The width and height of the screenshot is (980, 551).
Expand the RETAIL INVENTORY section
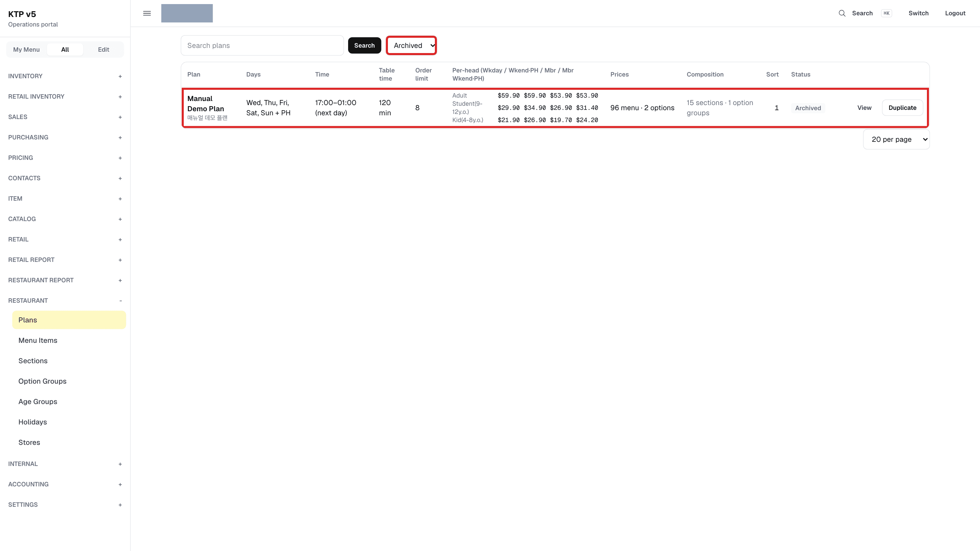click(x=65, y=97)
